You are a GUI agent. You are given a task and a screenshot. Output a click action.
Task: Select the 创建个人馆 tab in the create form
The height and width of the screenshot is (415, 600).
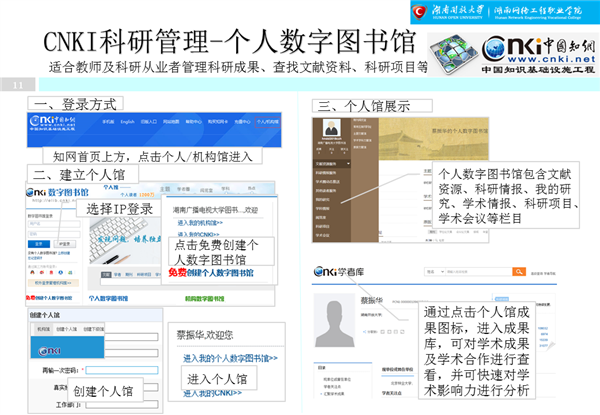point(67,329)
